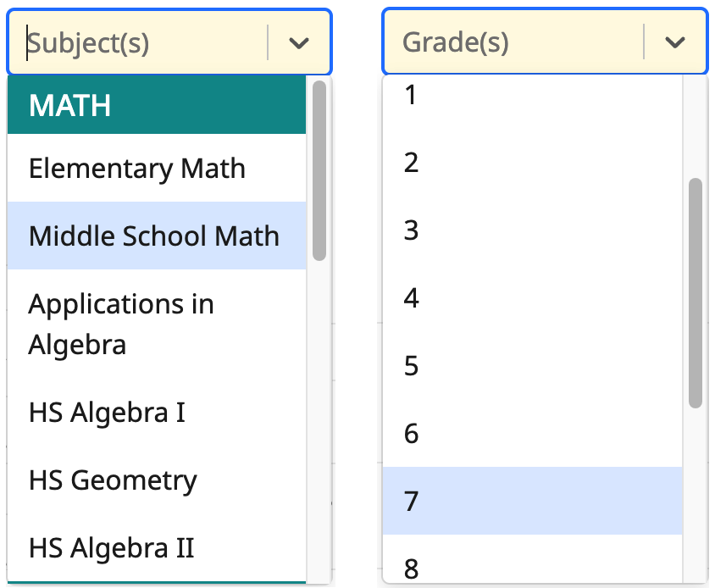This screenshot has width=715, height=588.
Task: Choose grade 3 from list
Action: (x=412, y=230)
